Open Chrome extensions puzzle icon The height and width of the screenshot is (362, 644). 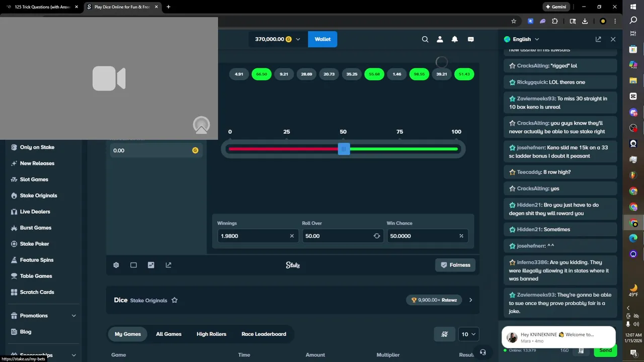click(x=555, y=21)
